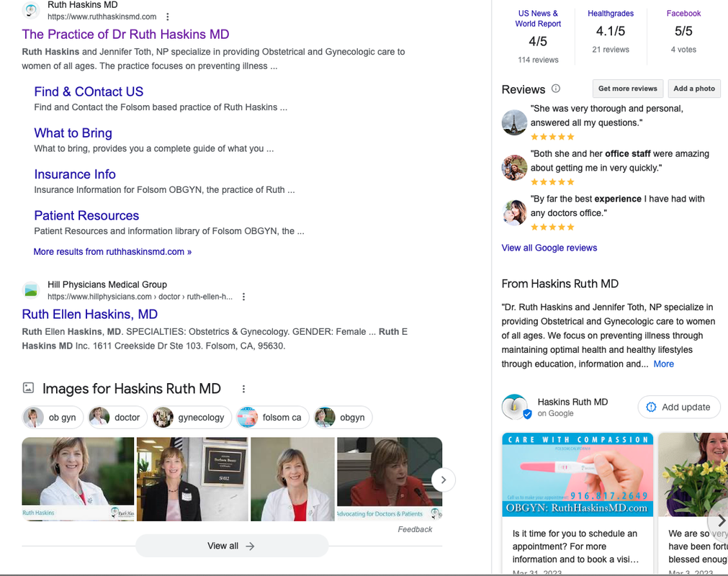Filter images by the gynecology chip
Screen dimensions: 728x576
192,418
